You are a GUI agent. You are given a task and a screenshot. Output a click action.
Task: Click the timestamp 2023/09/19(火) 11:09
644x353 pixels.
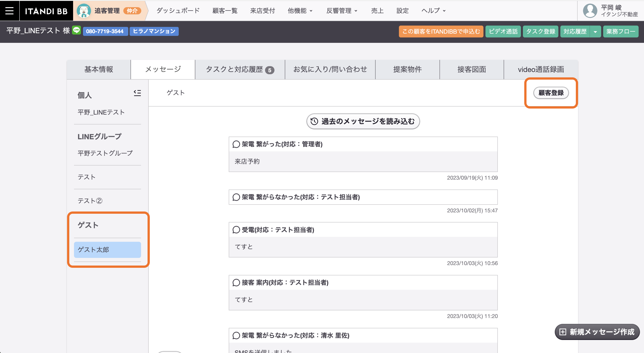[472, 178]
